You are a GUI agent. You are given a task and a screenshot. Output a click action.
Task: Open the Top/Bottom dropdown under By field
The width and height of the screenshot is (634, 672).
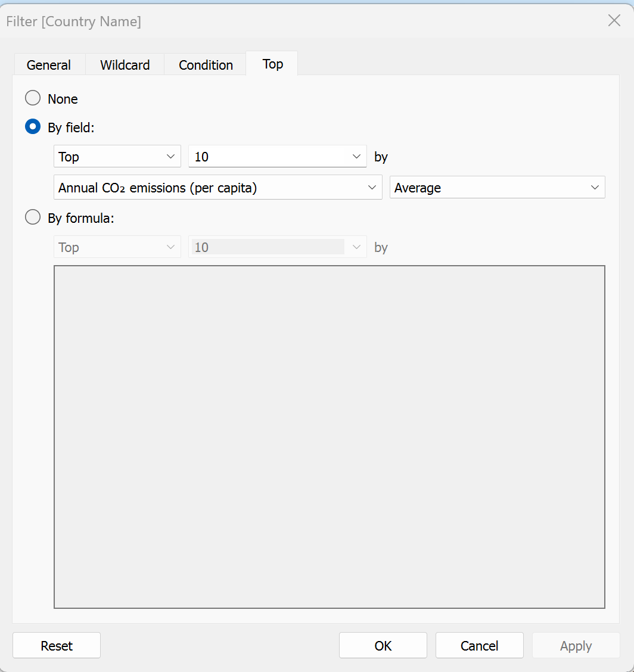(x=117, y=157)
